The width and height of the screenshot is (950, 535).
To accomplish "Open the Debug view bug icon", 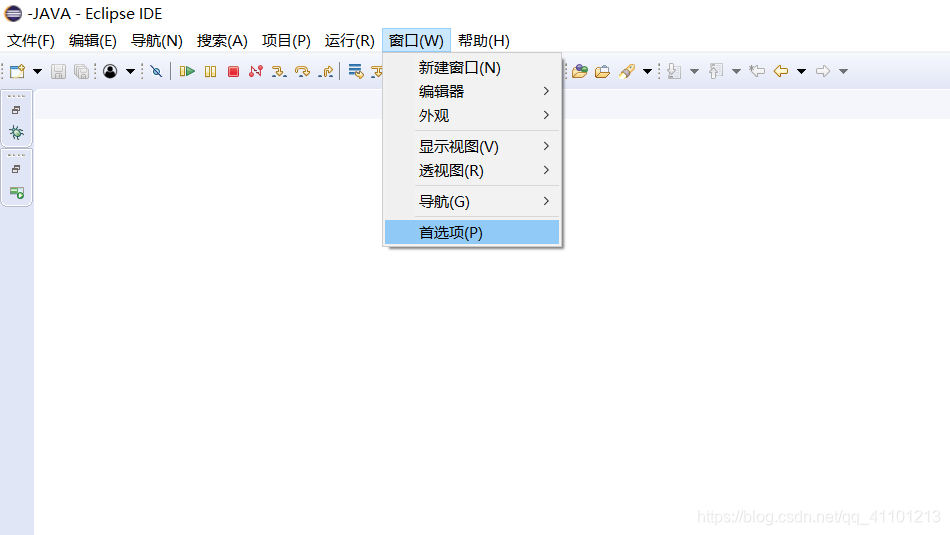I will coord(16,133).
